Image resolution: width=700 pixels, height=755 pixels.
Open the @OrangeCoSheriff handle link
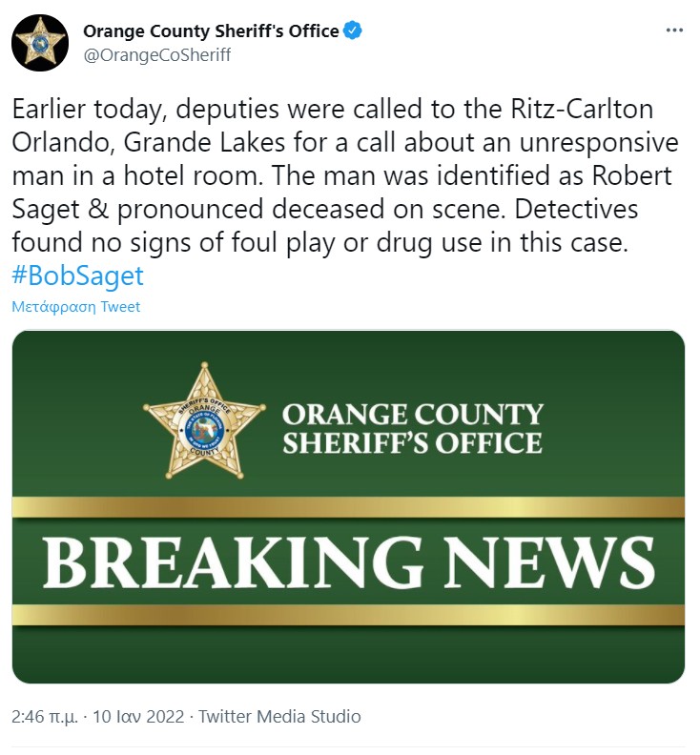pyautogui.click(x=157, y=55)
